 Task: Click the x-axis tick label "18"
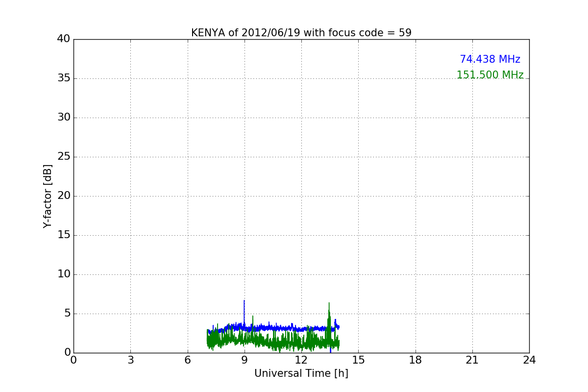[x=416, y=360]
